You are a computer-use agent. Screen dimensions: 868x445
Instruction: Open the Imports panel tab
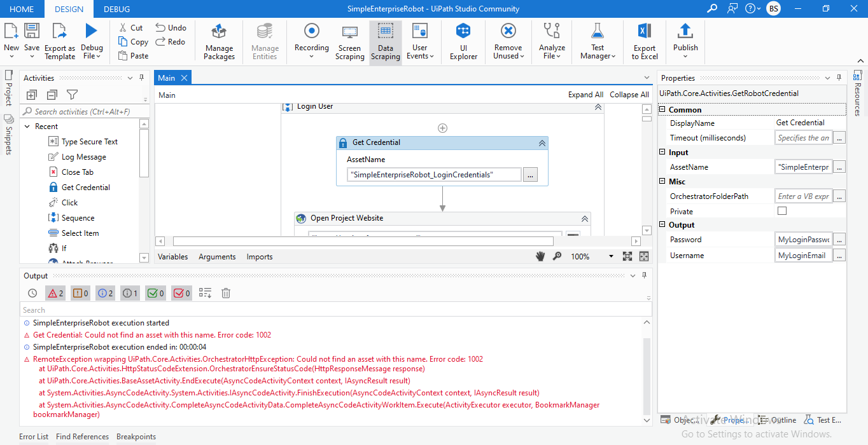[260, 257]
